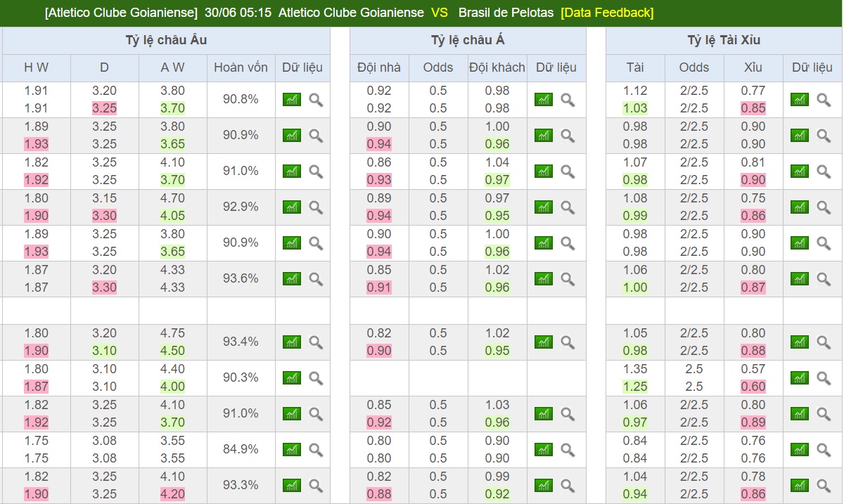
Task: Click the highlighted 3.10 draw odds
Action: 105,351
